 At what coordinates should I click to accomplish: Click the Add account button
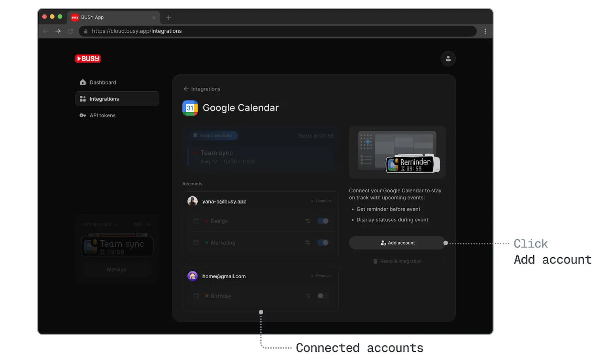click(397, 243)
